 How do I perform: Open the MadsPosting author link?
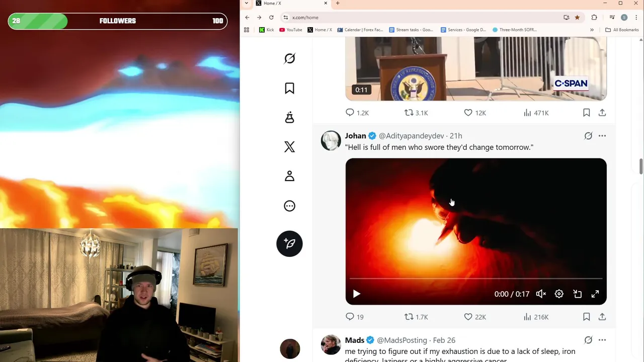point(401,340)
